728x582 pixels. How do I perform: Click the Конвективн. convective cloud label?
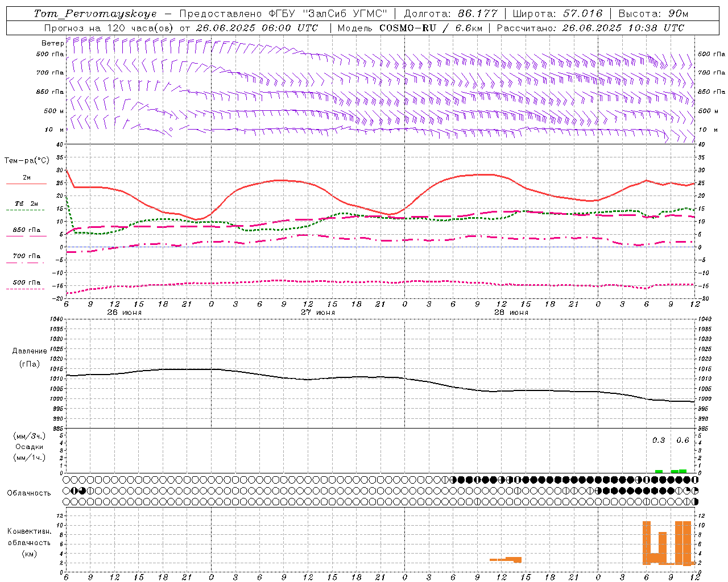coord(30,531)
